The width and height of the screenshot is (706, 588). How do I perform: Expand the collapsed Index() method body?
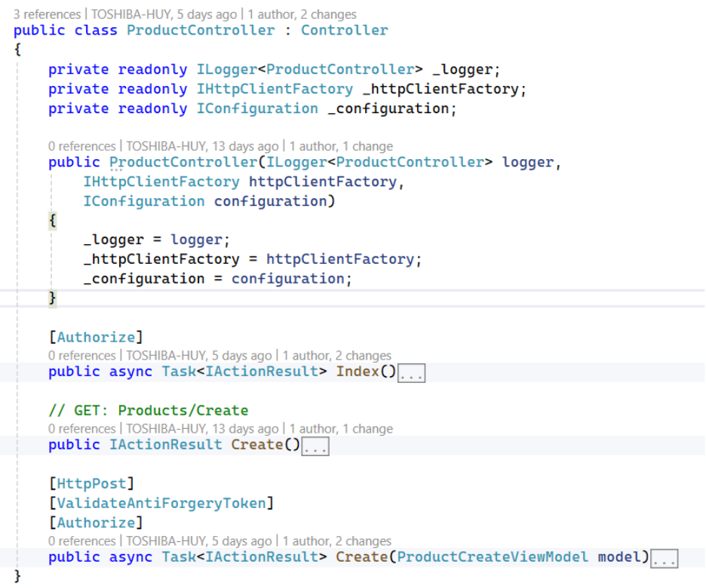411,373
